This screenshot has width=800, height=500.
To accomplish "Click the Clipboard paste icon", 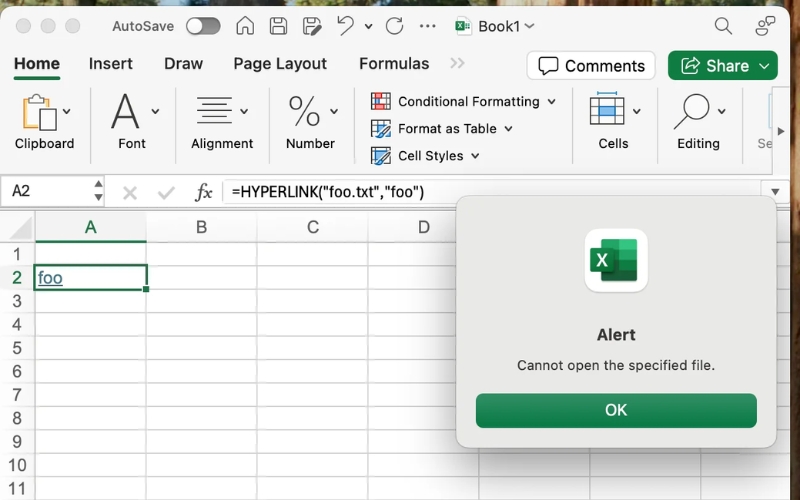I will click(39, 112).
